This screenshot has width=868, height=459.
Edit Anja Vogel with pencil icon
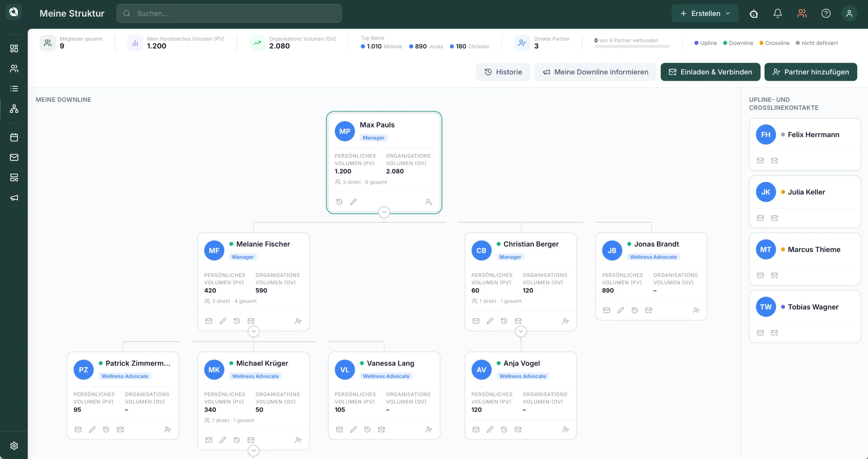(x=490, y=430)
